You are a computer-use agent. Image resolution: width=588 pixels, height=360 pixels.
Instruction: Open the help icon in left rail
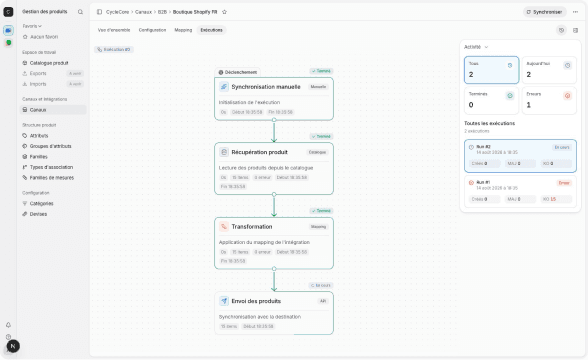[8, 337]
